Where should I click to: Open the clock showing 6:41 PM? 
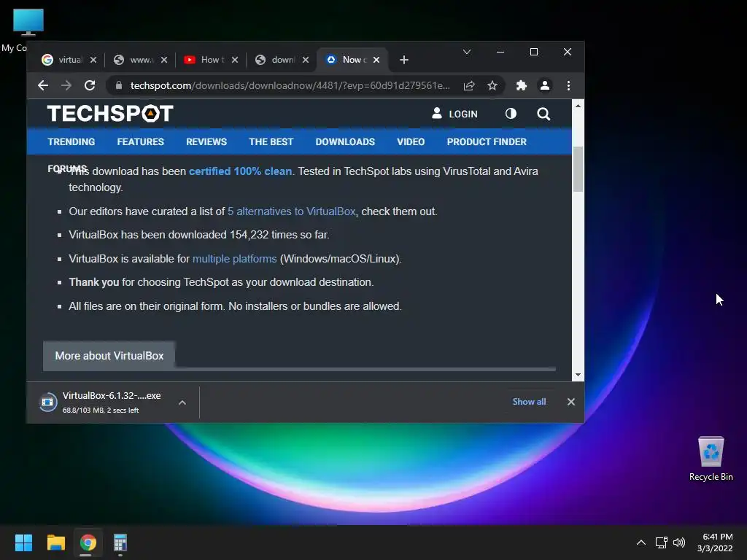[x=715, y=542]
